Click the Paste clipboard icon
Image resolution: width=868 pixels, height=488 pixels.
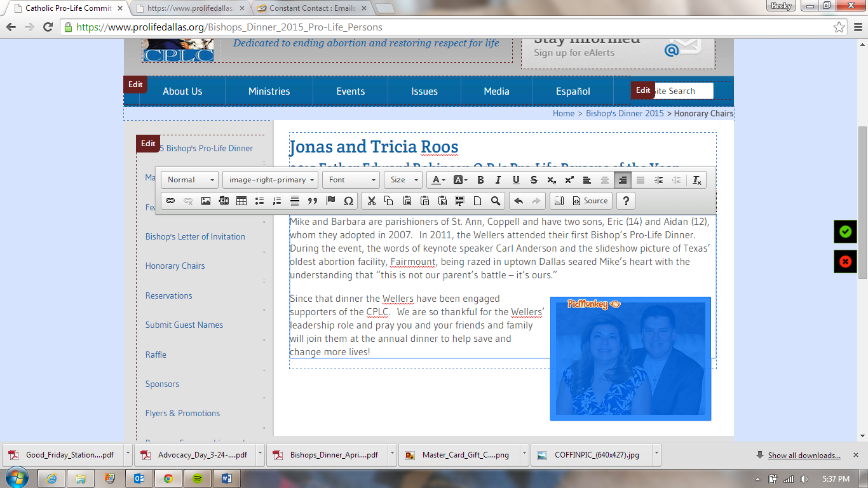click(407, 201)
